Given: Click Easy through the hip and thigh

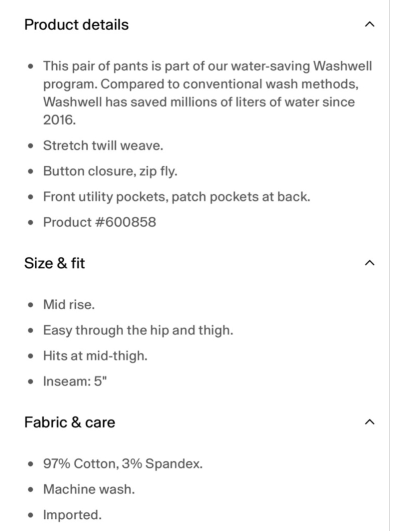Looking at the screenshot, I should (x=138, y=330).
